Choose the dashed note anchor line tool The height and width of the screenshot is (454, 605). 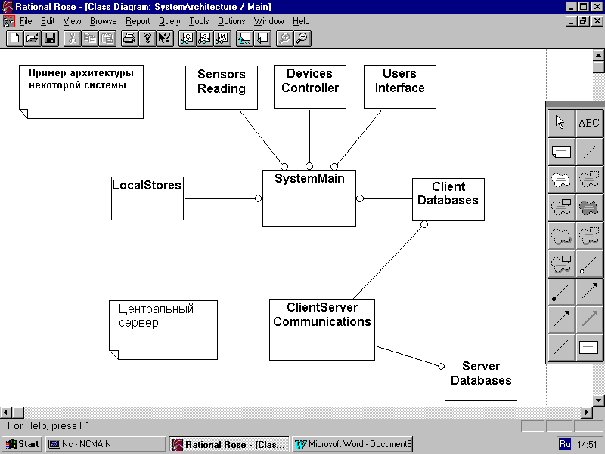tap(589, 152)
